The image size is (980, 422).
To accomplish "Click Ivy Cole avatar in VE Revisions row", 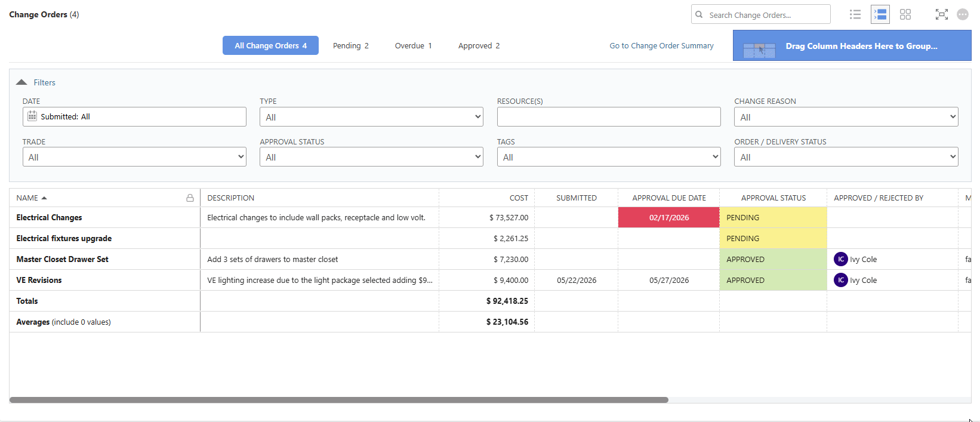I will tap(841, 280).
